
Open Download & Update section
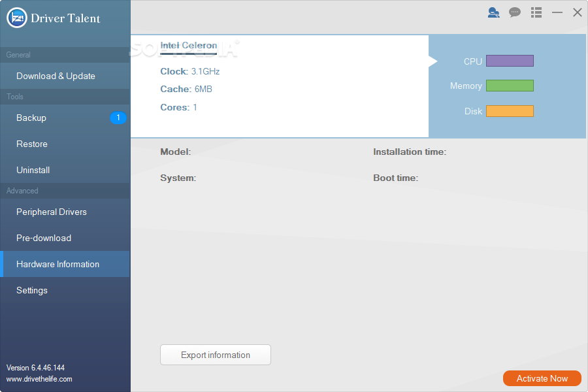click(65, 76)
